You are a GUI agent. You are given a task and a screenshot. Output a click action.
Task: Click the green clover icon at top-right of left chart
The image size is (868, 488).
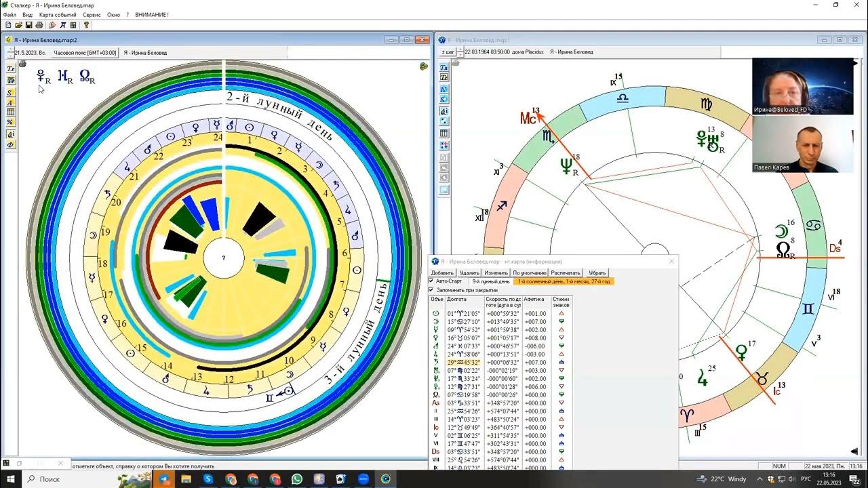[424, 66]
